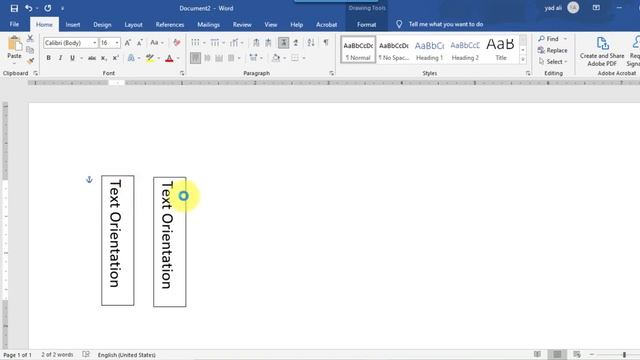Switch to Print Layout view icon
Screen dimensions: 640x360
click(557, 354)
